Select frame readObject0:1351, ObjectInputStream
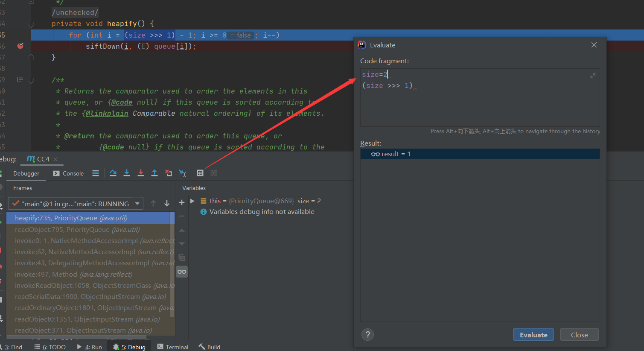The image size is (644, 351). 88,319
